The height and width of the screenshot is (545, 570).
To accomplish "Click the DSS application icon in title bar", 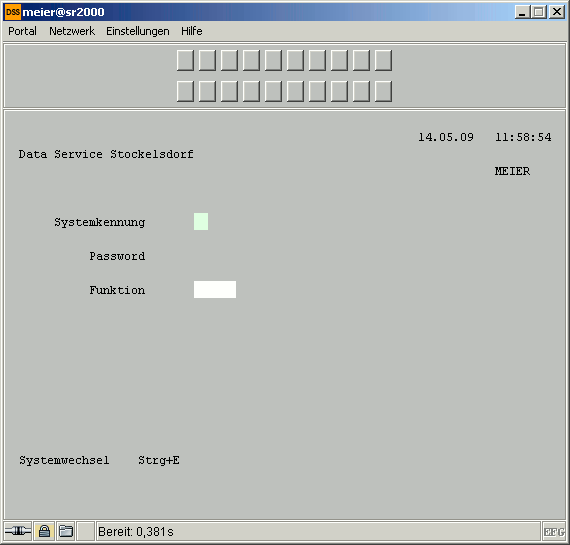I will [13, 12].
